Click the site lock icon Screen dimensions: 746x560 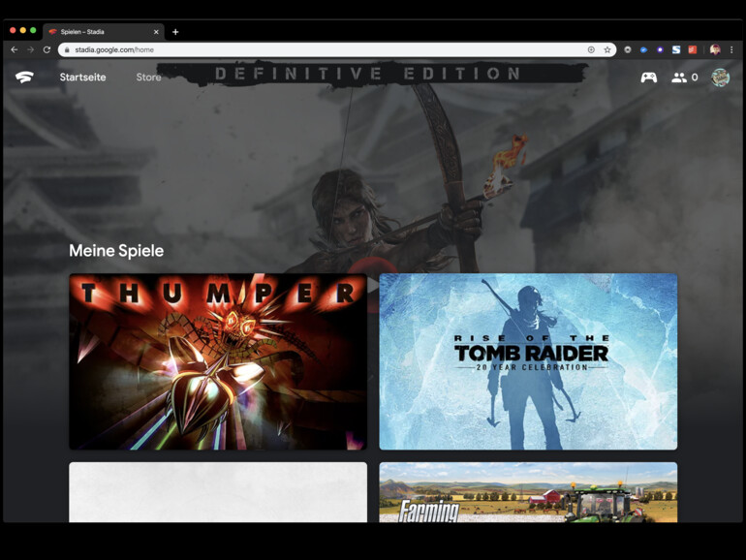point(67,49)
